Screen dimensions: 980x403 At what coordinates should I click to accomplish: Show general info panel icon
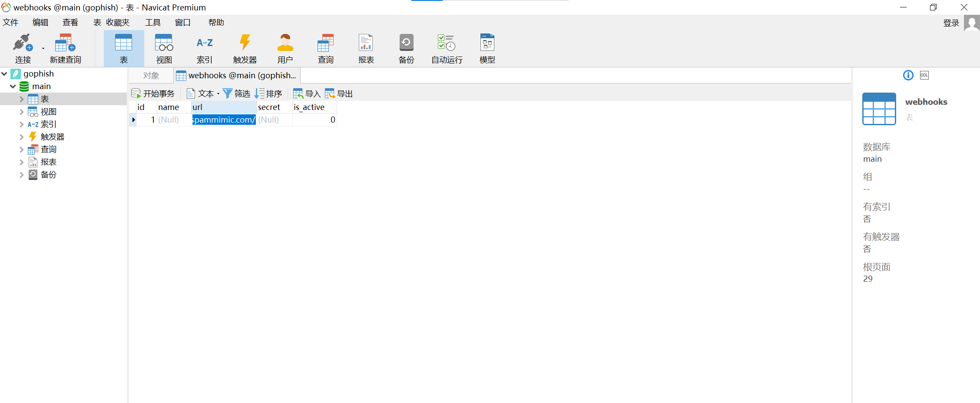(908, 75)
